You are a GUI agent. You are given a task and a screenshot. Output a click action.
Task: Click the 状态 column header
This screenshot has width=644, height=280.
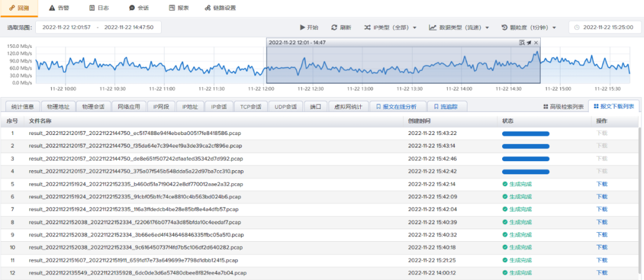(507, 121)
